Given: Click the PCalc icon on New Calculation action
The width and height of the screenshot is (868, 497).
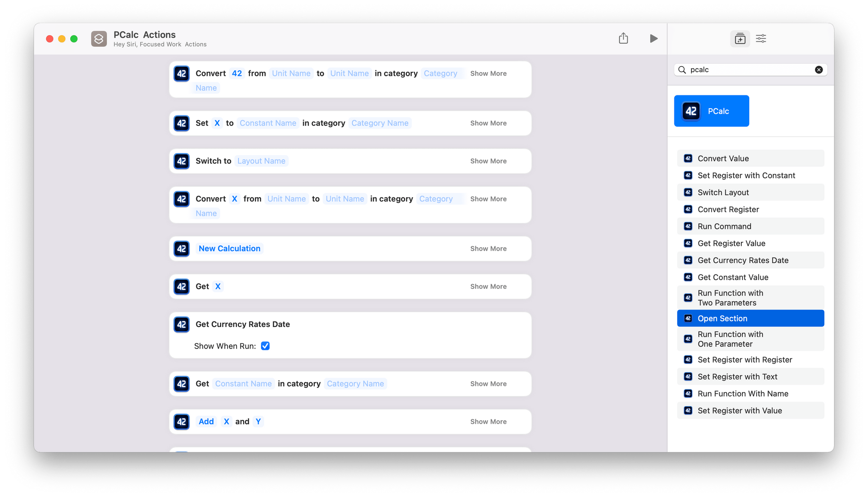Looking at the screenshot, I should tap(181, 248).
